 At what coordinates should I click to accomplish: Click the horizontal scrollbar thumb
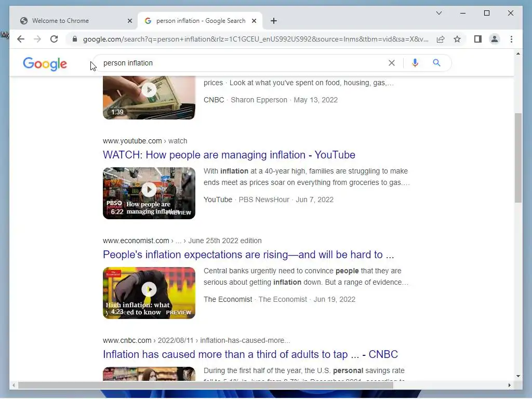tap(206, 385)
